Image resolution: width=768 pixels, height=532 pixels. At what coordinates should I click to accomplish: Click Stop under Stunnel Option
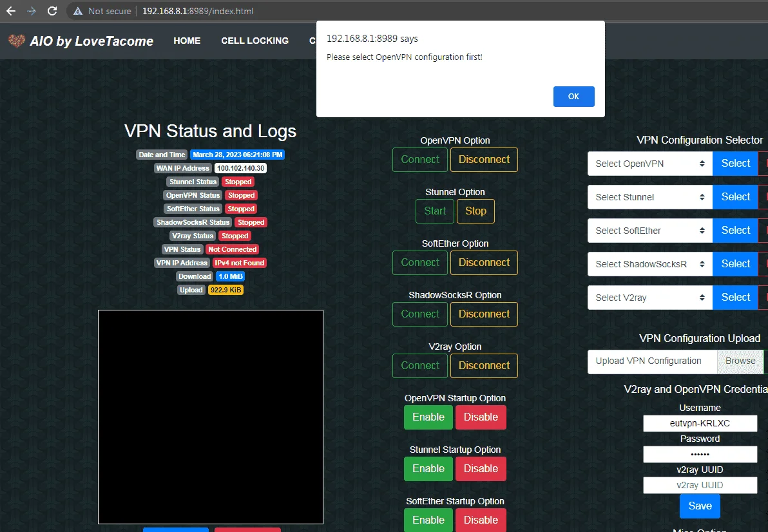[475, 211]
